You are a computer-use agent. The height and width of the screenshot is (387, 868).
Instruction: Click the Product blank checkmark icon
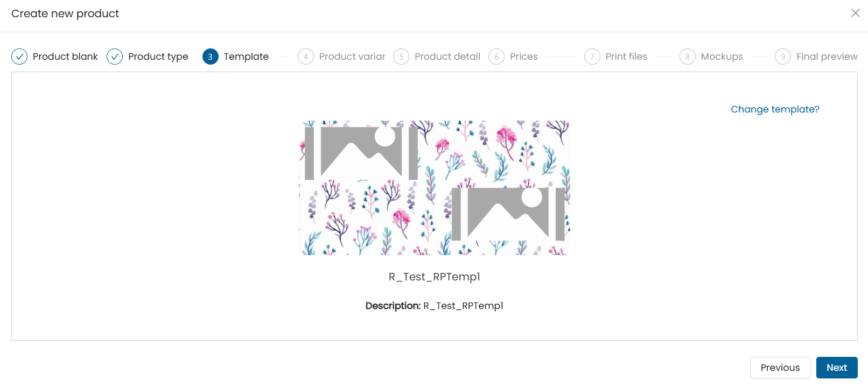point(19,57)
